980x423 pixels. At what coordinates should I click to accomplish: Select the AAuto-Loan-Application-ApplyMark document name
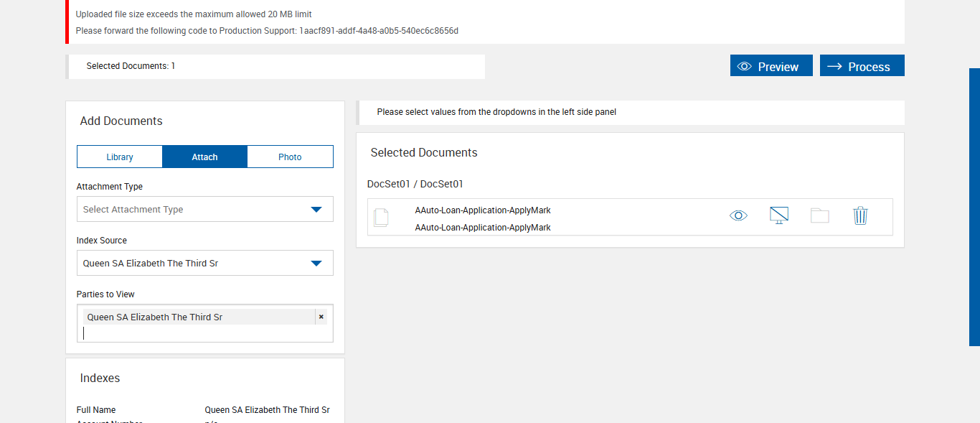click(483, 210)
